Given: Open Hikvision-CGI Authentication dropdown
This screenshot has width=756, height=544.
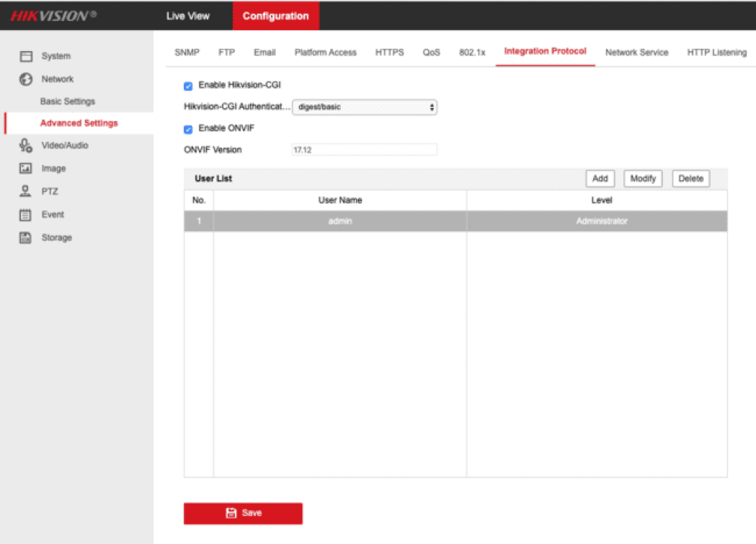Looking at the screenshot, I should pos(364,107).
